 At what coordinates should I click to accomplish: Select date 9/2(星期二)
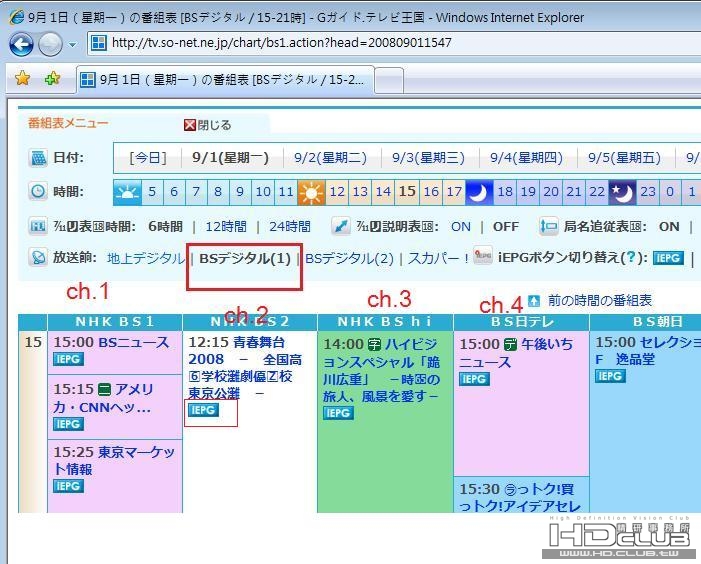pos(330,158)
